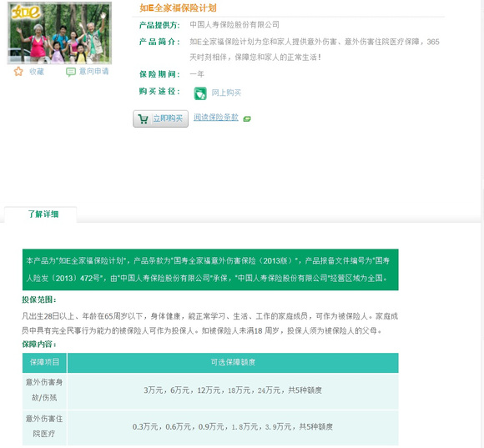Click the 保障项目 table header
Viewport: 484px width, 448px height.
tap(44, 362)
